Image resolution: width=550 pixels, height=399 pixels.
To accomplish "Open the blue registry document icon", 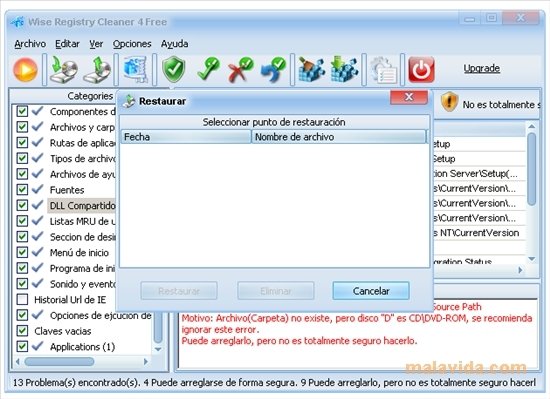I will click(135, 70).
